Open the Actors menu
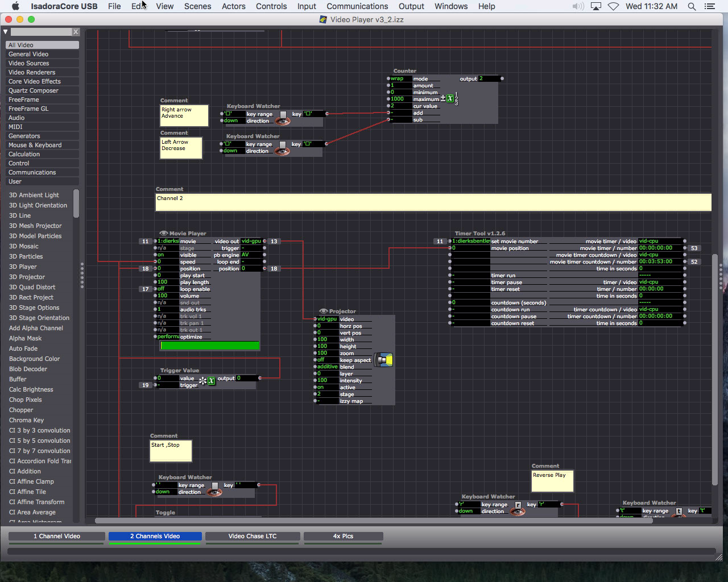 click(234, 6)
